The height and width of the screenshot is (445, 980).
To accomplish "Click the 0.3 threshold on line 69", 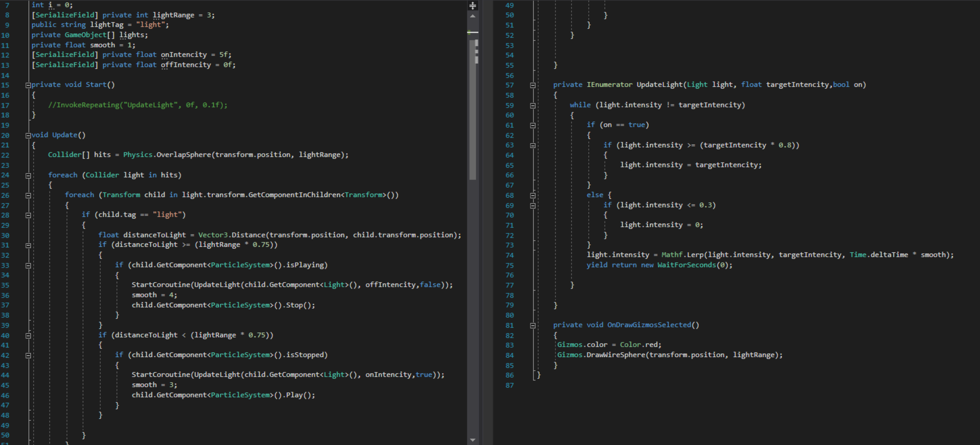I will (705, 205).
